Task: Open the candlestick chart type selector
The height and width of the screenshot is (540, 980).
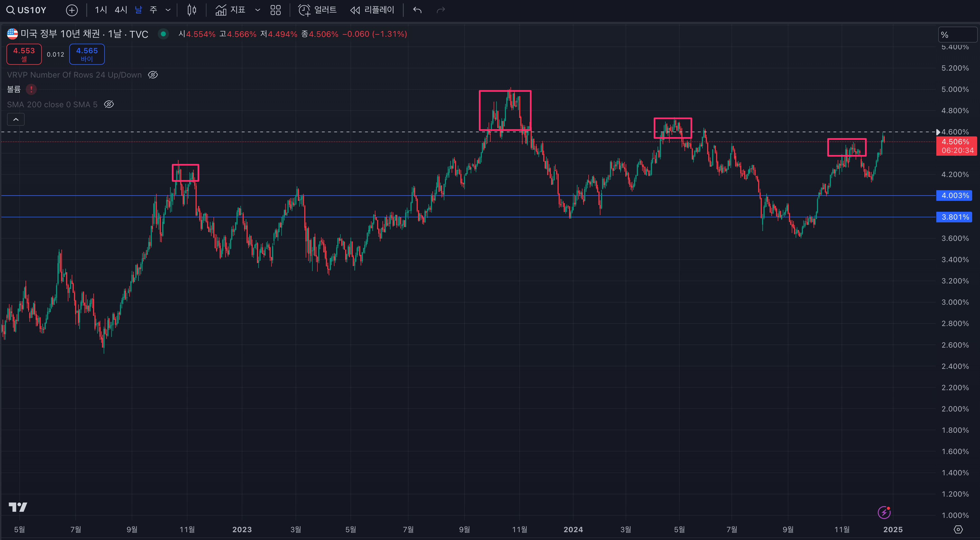Action: [x=192, y=10]
